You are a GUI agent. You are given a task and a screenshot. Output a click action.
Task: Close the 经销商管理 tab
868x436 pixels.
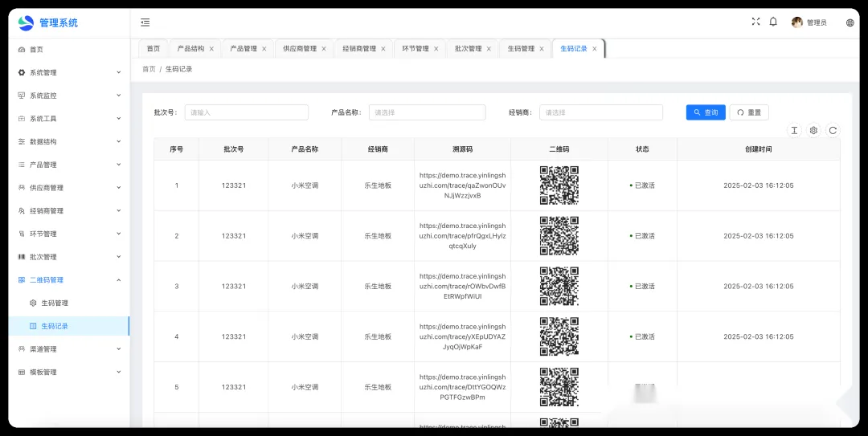tap(383, 49)
